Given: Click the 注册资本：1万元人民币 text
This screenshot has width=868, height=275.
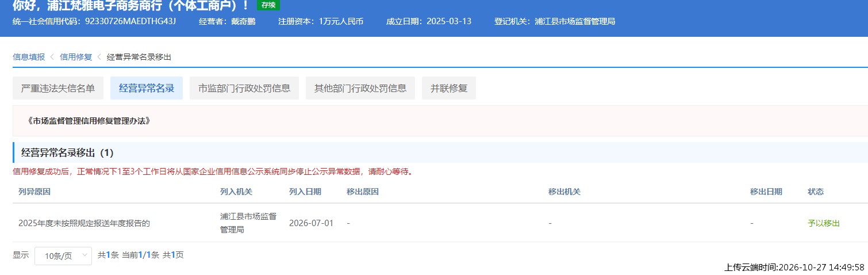Looking at the screenshot, I should (x=321, y=21).
